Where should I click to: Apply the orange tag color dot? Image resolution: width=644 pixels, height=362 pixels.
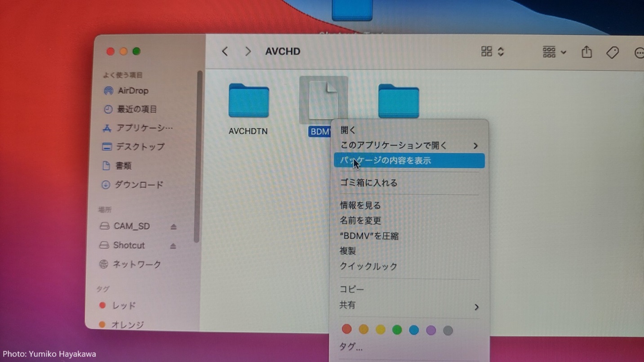tap(364, 330)
